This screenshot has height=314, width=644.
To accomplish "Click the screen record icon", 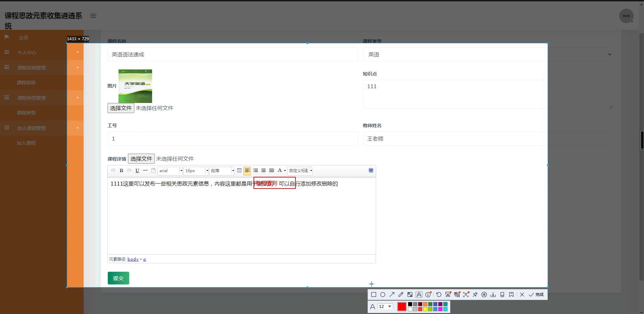I will 484,295.
